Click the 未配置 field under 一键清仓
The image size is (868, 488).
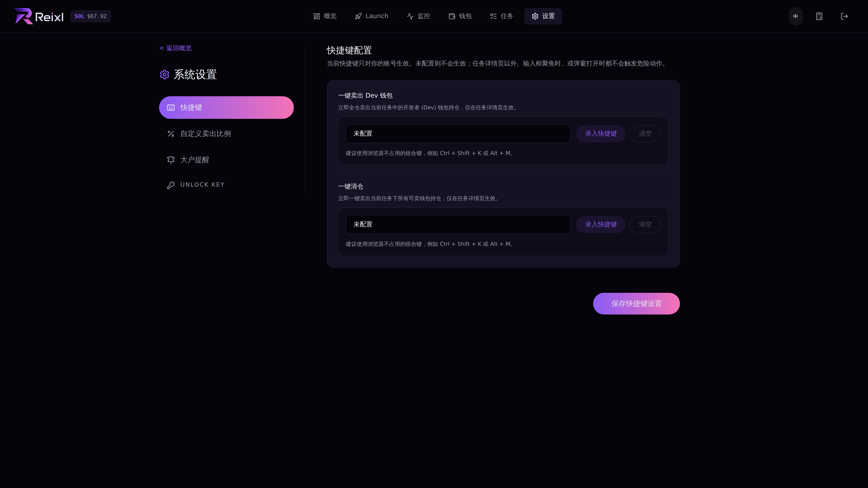[x=458, y=225]
